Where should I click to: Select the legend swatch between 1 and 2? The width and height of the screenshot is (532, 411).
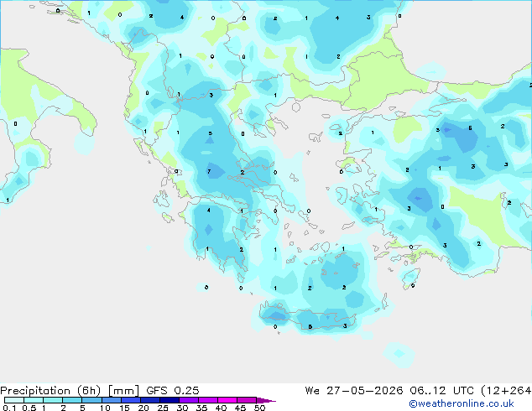coord(53,400)
